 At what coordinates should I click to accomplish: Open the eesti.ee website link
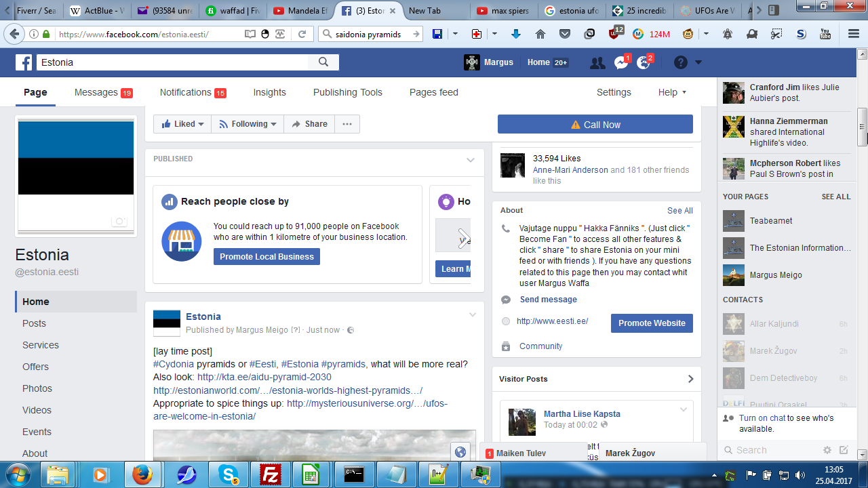click(x=553, y=321)
